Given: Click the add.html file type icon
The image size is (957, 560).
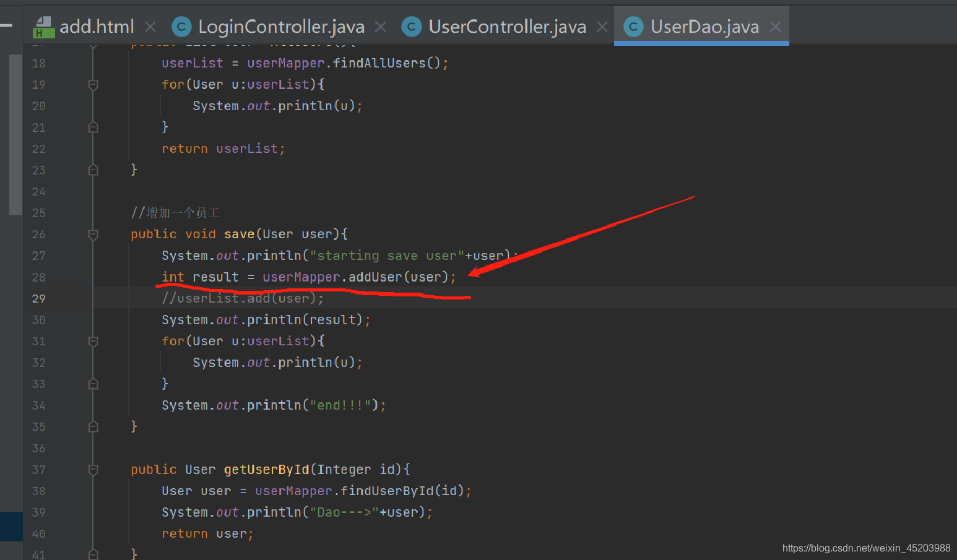Looking at the screenshot, I should pos(43,27).
